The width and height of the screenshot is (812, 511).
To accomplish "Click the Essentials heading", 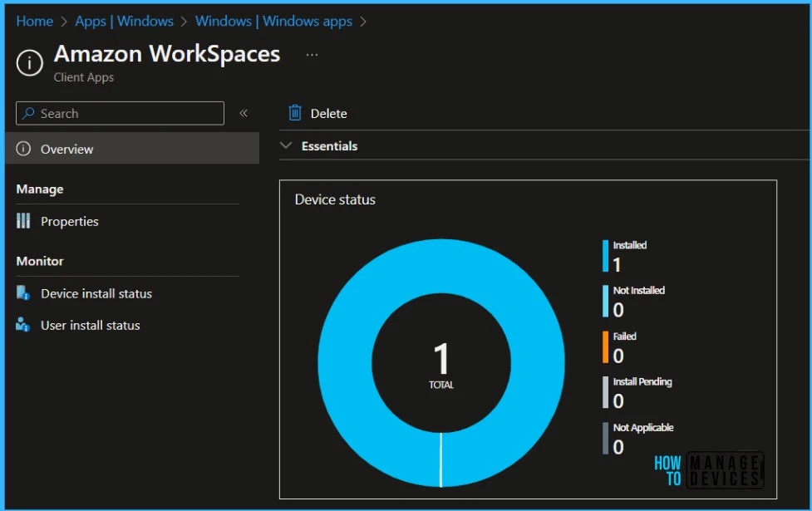I will (329, 146).
